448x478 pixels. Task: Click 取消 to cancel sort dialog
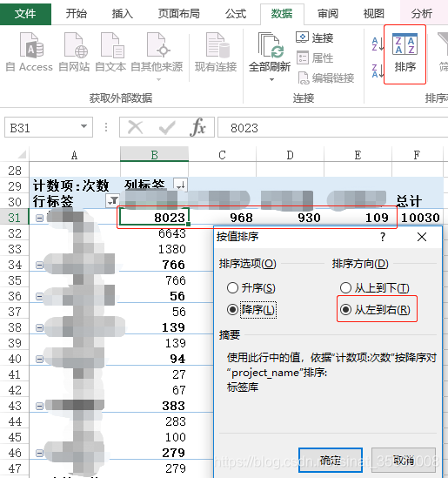click(404, 460)
